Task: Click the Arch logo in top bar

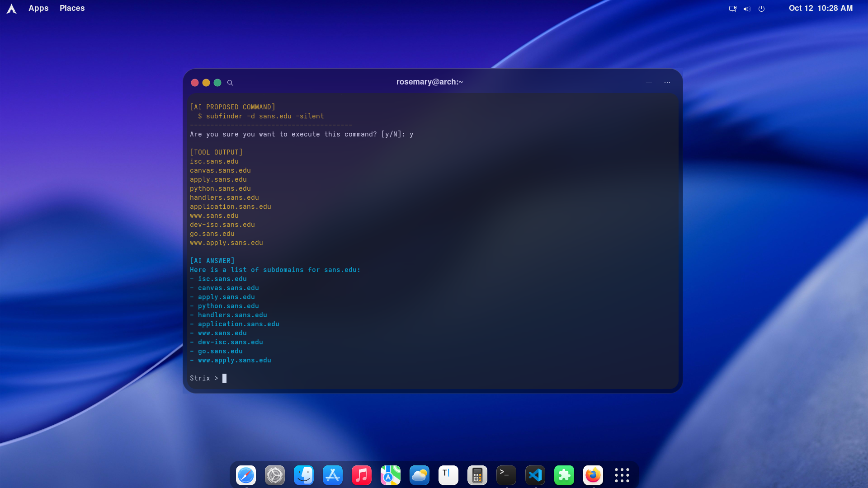Action: tap(12, 9)
